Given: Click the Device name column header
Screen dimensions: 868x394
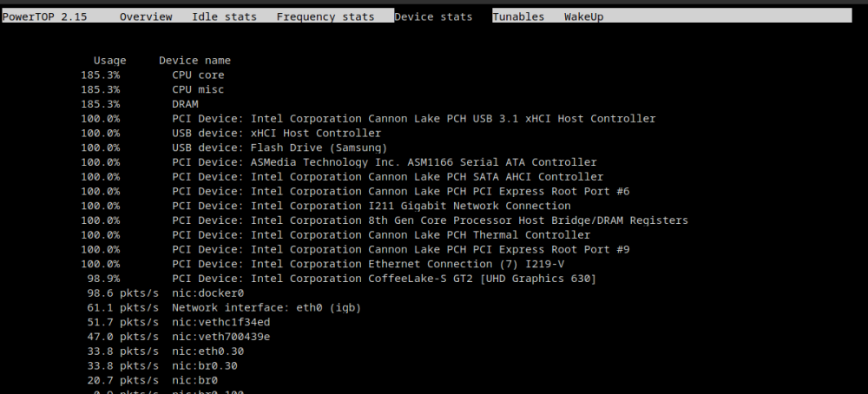Looking at the screenshot, I should 194,61.
